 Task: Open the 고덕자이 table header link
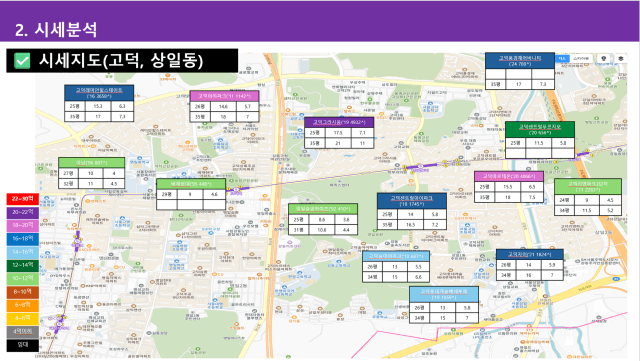click(529, 254)
